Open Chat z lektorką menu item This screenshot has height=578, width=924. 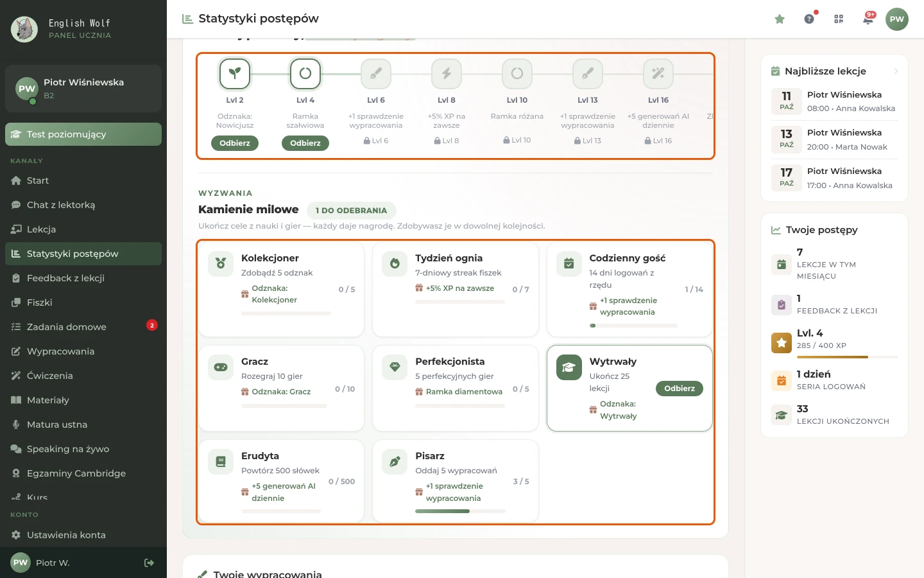point(83,205)
